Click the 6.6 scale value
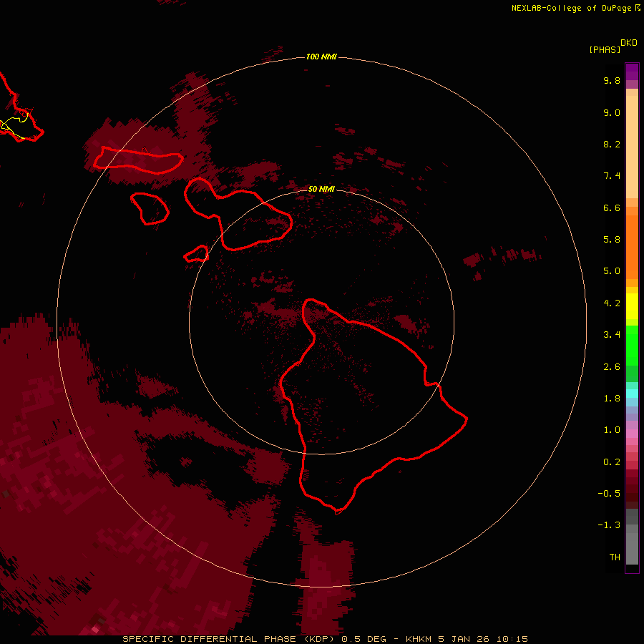Viewport: 644px width, 644px height. (612, 208)
